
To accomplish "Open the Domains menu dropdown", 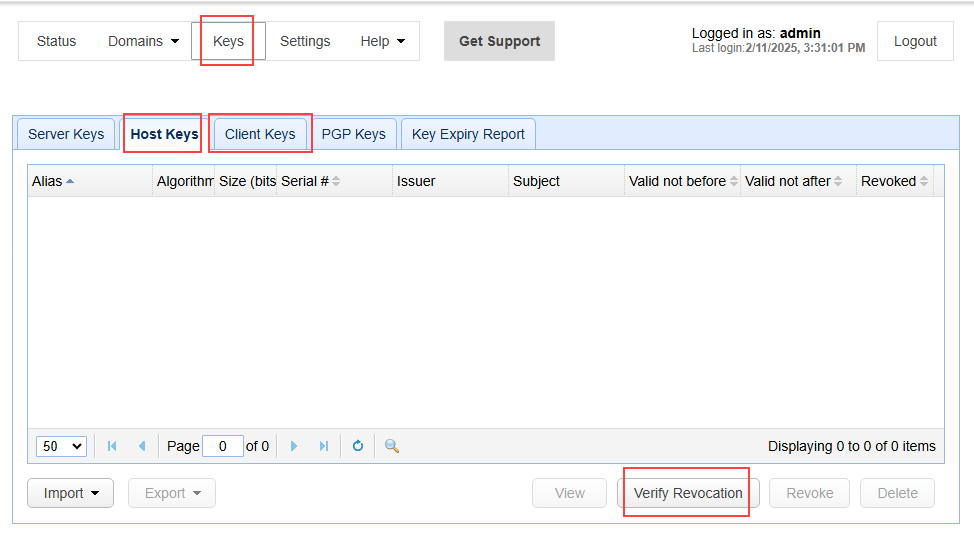I will tap(143, 41).
